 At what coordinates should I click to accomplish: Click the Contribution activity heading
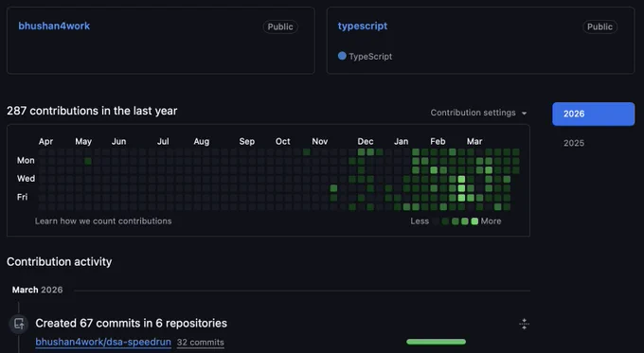(59, 262)
